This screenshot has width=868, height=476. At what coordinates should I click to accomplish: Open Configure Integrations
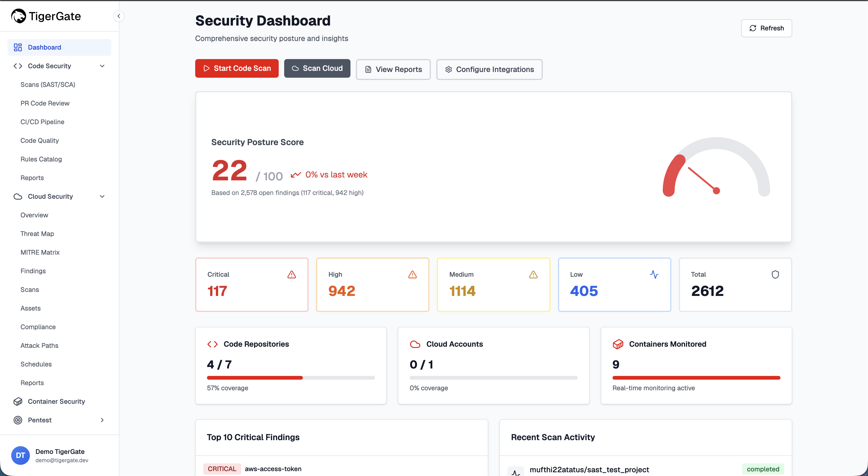489,69
